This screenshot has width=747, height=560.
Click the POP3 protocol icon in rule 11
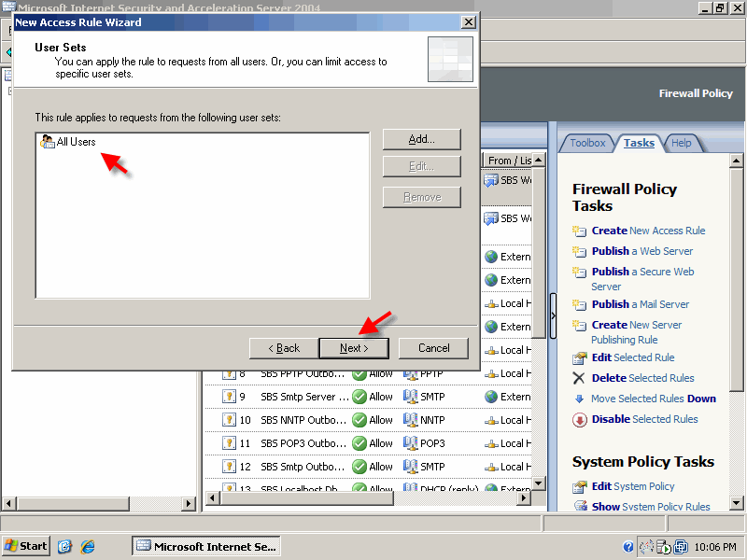(x=410, y=442)
